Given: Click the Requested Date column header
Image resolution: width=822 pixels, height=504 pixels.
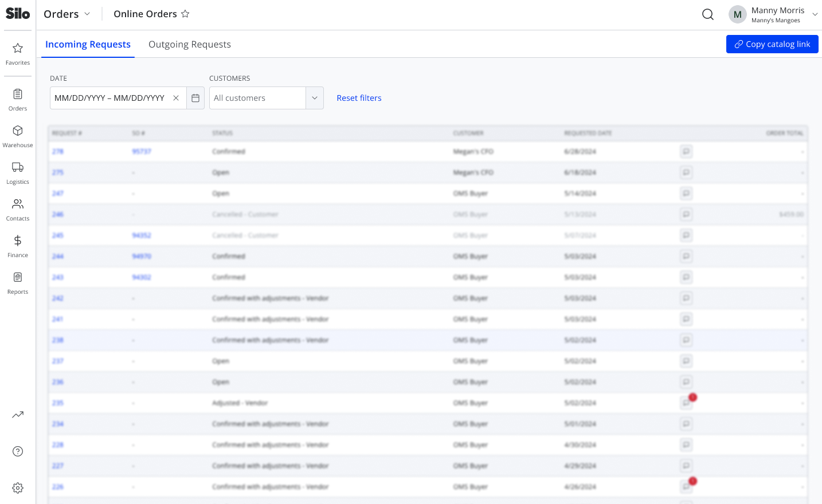Looking at the screenshot, I should (x=588, y=133).
